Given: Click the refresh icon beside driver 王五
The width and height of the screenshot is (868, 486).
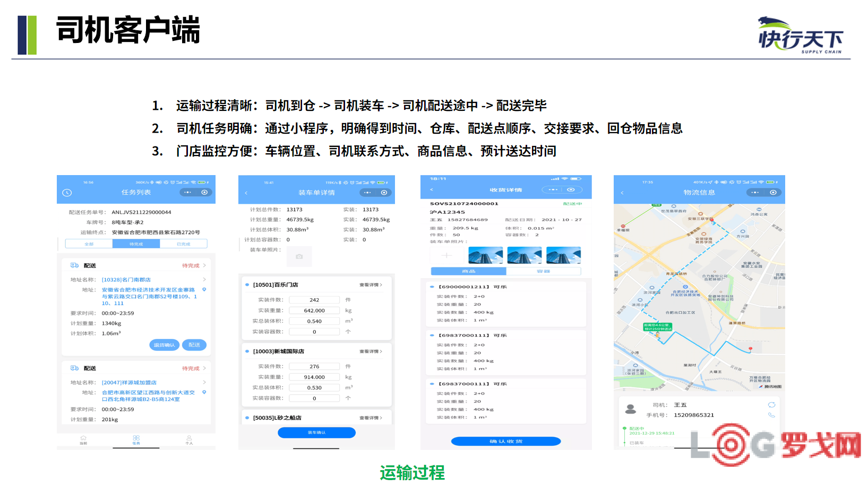Looking at the screenshot, I should click(x=771, y=405).
